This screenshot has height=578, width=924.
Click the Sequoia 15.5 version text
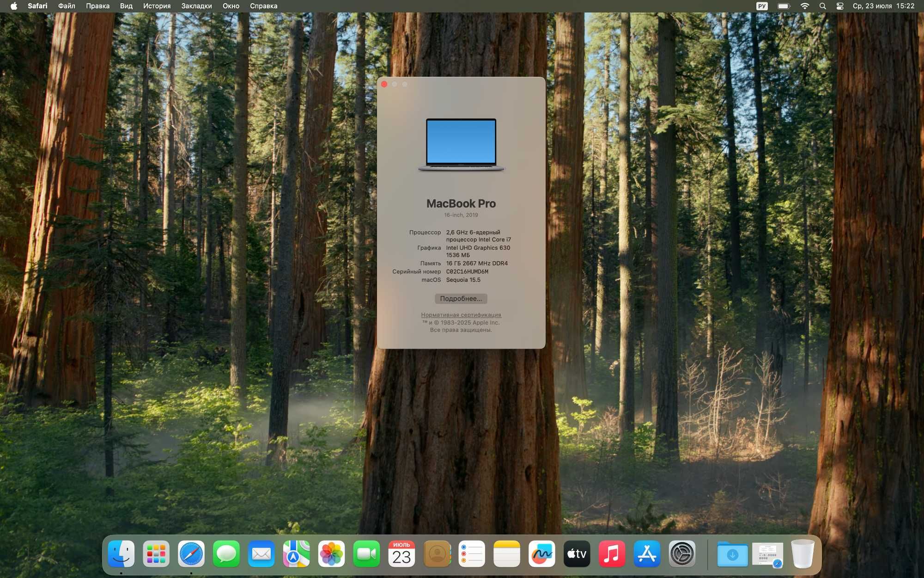[x=463, y=280]
